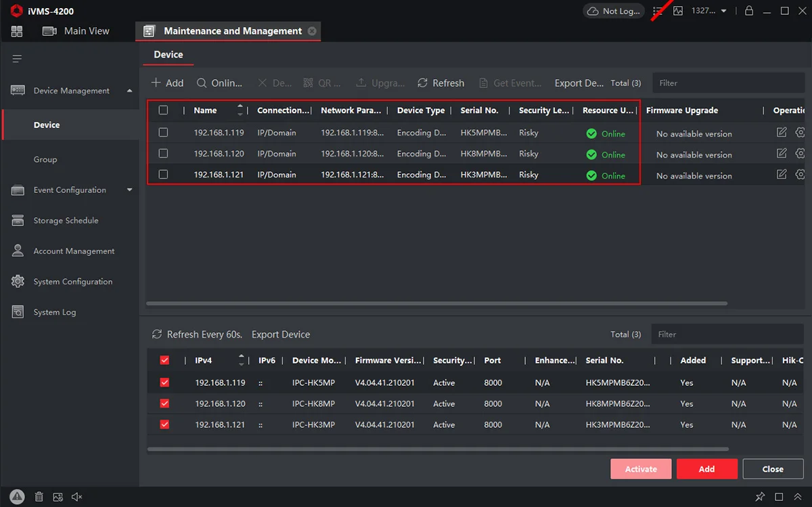Sort online devices by IPv4 arrows
The width and height of the screenshot is (812, 507).
tap(241, 361)
